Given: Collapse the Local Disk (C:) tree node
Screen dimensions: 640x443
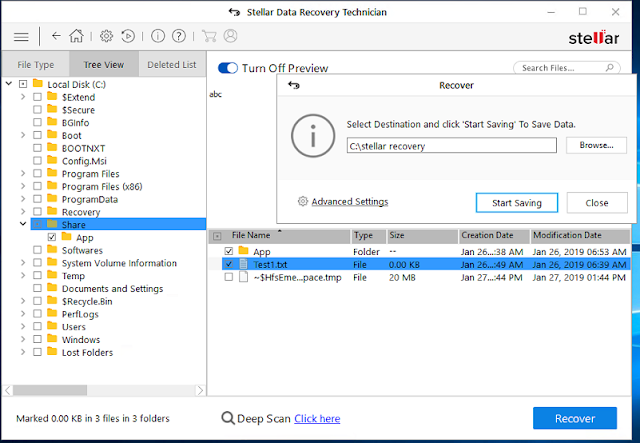Looking at the screenshot, I should (9, 84).
